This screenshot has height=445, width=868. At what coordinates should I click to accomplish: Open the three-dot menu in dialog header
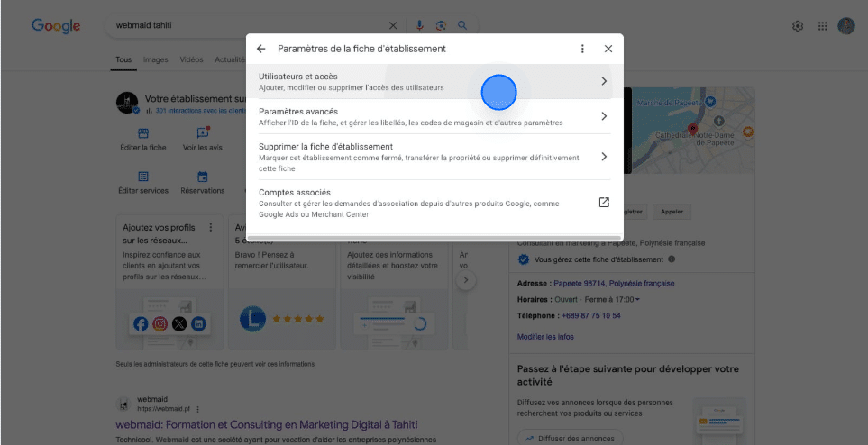(582, 49)
